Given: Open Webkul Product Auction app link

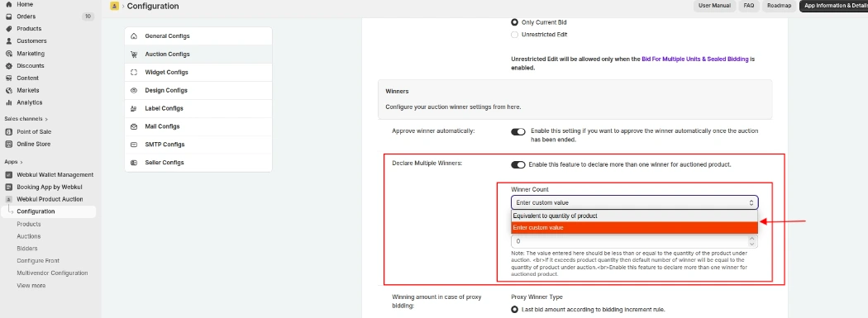Looking at the screenshot, I should [50, 199].
